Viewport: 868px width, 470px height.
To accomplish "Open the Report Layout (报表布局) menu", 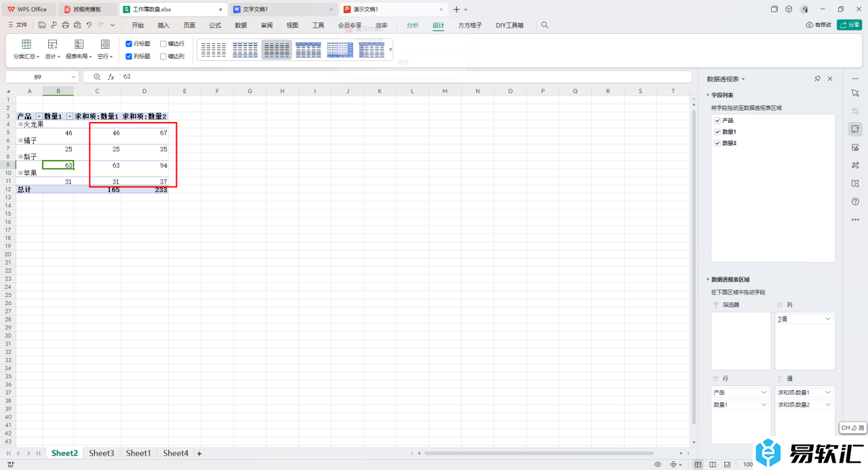I will click(79, 49).
